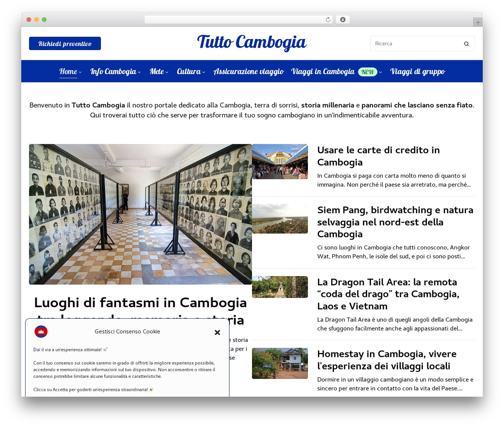Open the Tuol Sleng photo gallery image
This screenshot has height=427, width=504.
140,214
